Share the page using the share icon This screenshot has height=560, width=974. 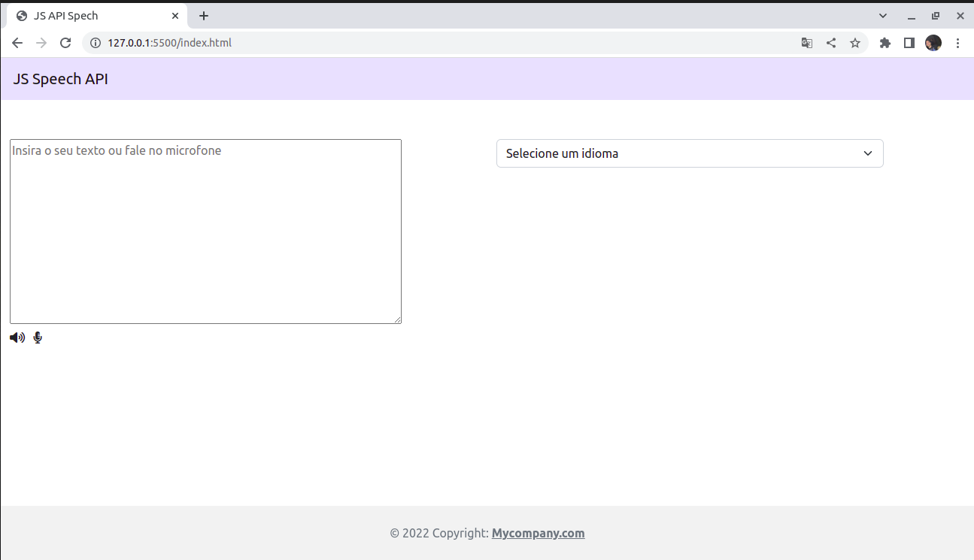[830, 43]
